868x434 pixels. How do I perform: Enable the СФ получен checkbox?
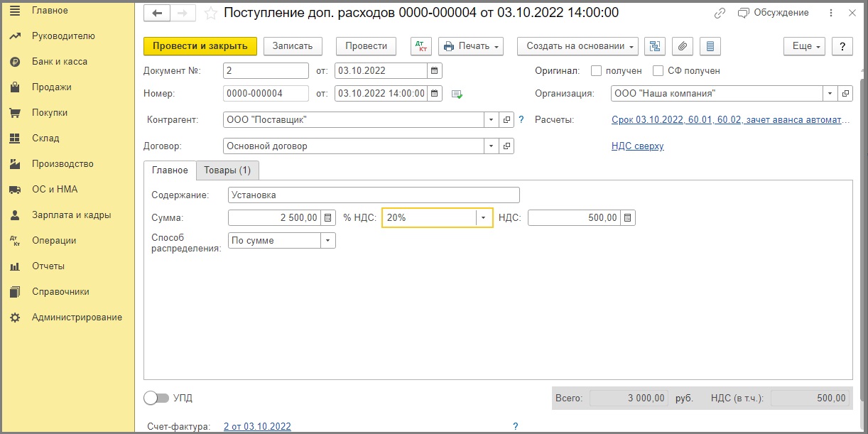tap(658, 71)
